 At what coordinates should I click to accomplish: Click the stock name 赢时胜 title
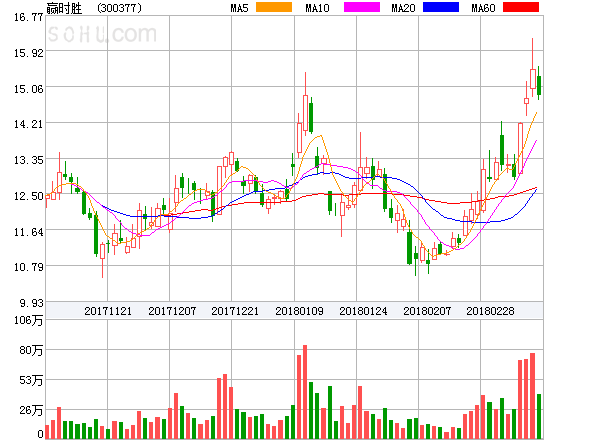point(64,8)
